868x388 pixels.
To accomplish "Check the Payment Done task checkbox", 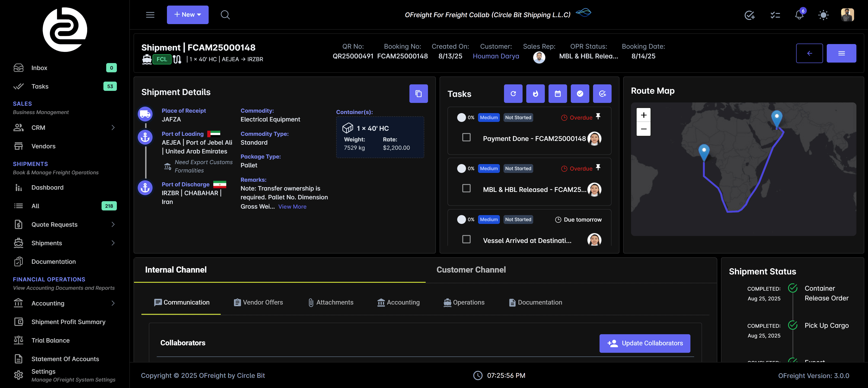I will (466, 138).
